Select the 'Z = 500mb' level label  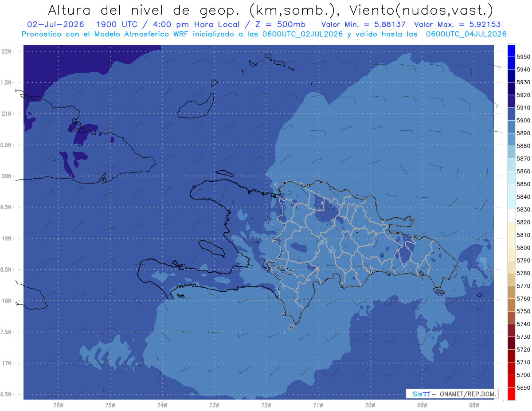280,24
